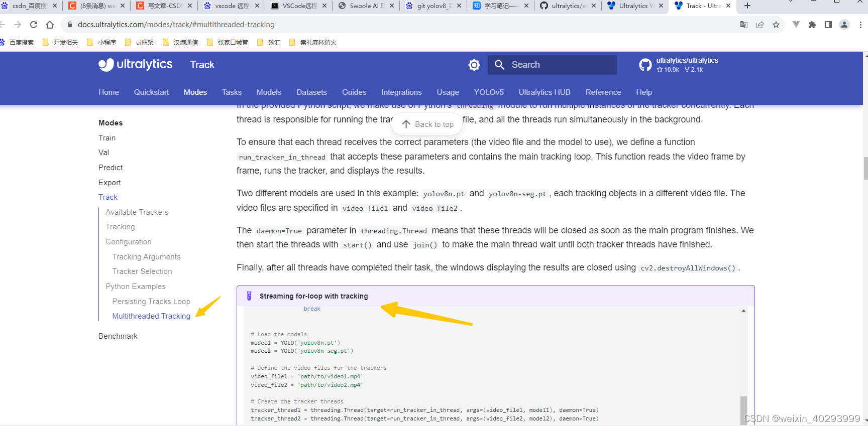Open the Models navigation tab
Screen dimensions: 868x428
coord(269,92)
